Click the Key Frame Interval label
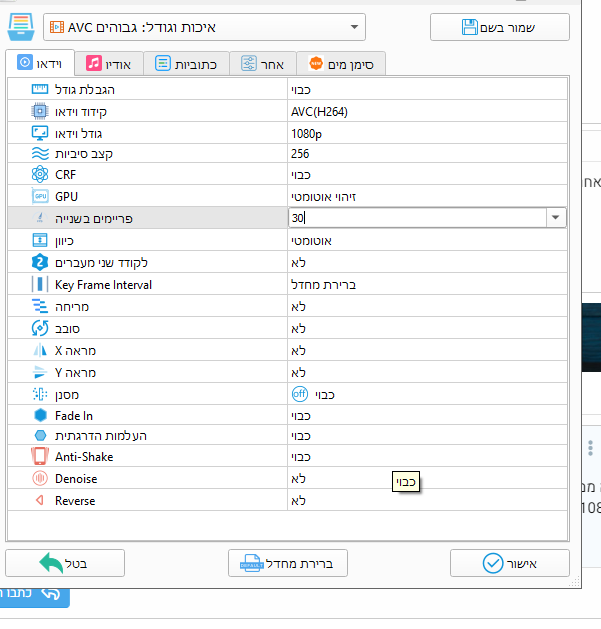This screenshot has width=601, height=629. pos(104,285)
